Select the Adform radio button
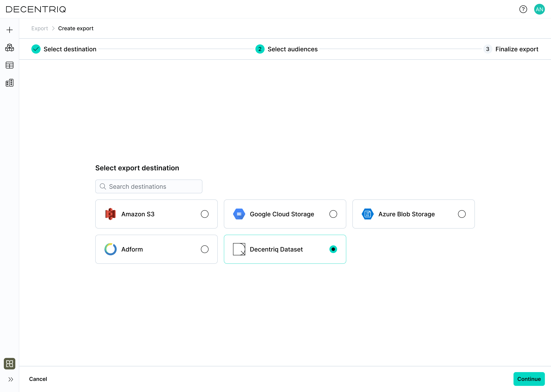This screenshot has height=392, width=551. (x=205, y=249)
